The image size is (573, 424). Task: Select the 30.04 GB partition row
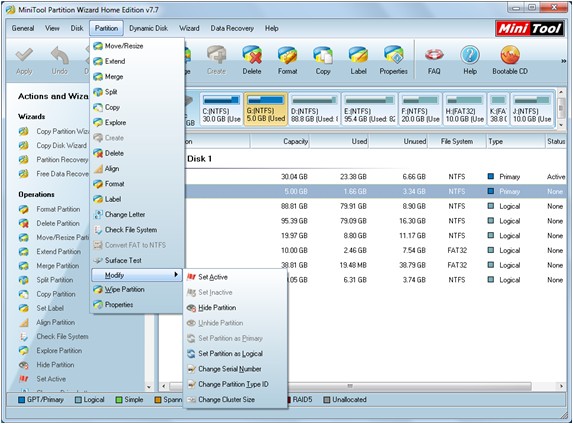point(376,177)
